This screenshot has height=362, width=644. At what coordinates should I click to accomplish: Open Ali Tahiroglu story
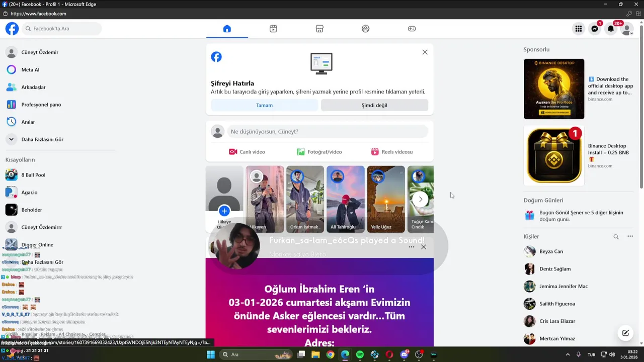point(345,199)
